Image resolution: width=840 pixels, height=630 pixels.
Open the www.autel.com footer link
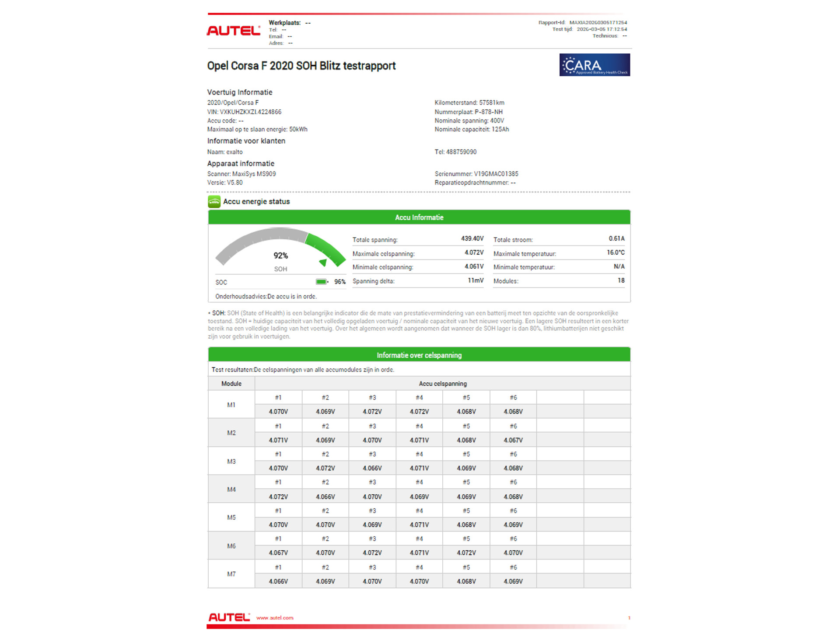(x=275, y=618)
